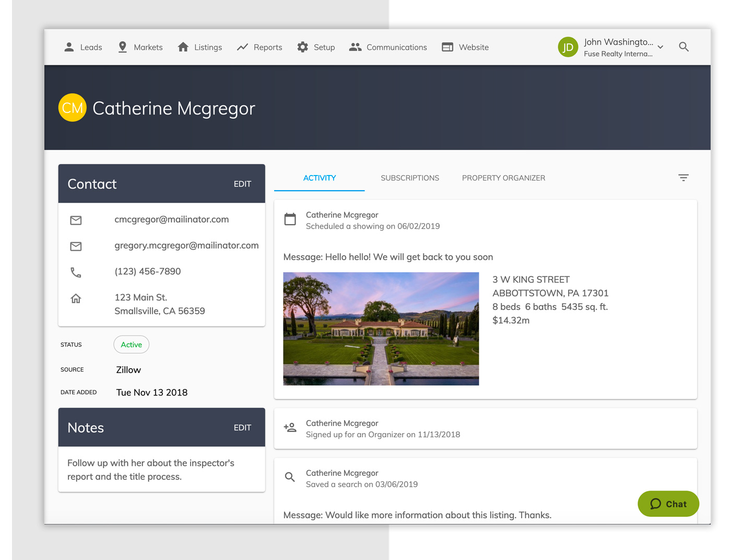
Task: Open the Leads person icon
Action: tap(69, 47)
